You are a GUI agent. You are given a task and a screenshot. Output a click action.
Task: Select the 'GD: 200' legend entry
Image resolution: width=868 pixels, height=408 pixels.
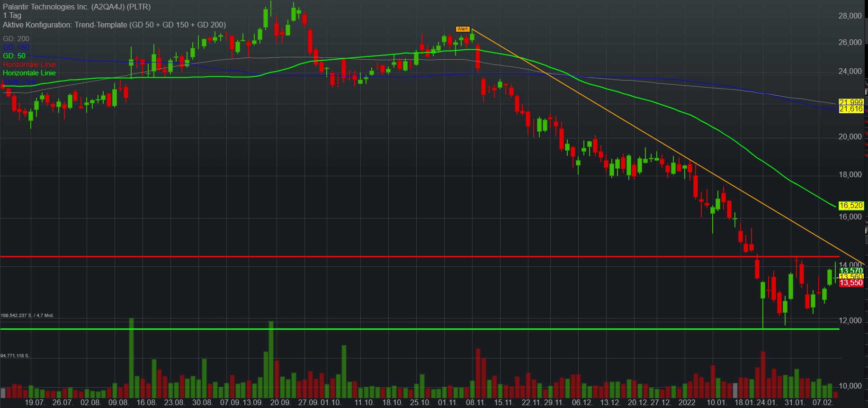[x=16, y=39]
